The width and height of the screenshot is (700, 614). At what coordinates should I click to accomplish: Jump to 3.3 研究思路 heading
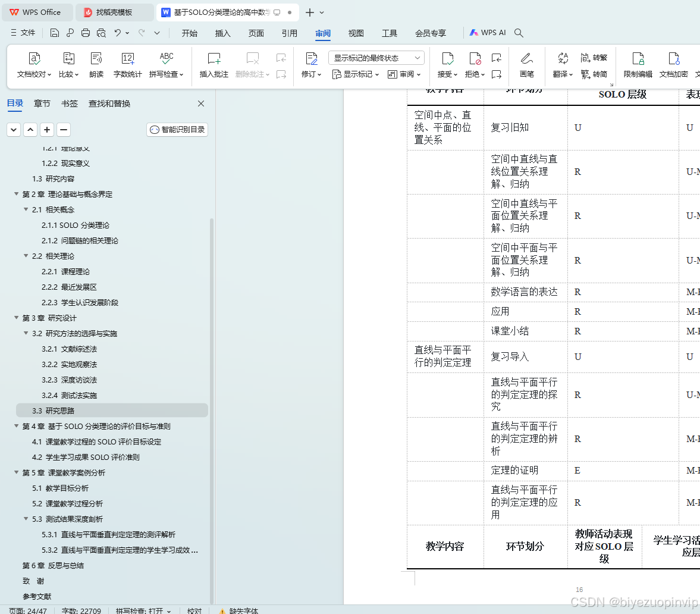112,411
